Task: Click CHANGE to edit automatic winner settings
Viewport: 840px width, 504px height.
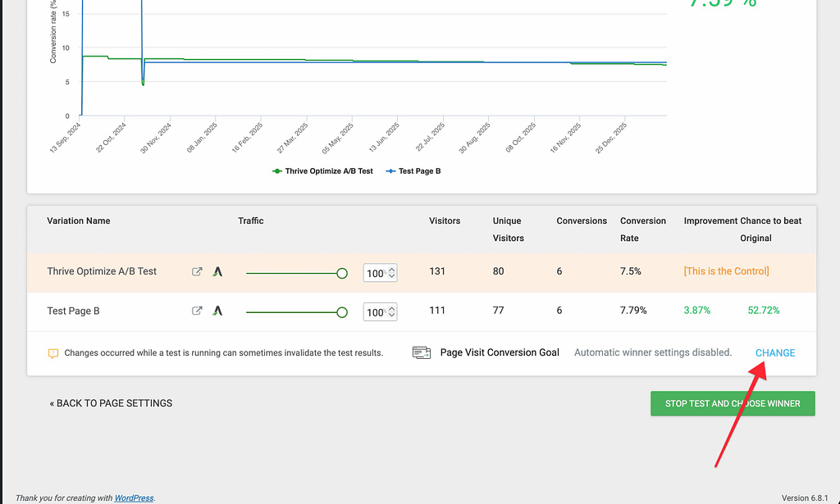Action: click(x=775, y=352)
